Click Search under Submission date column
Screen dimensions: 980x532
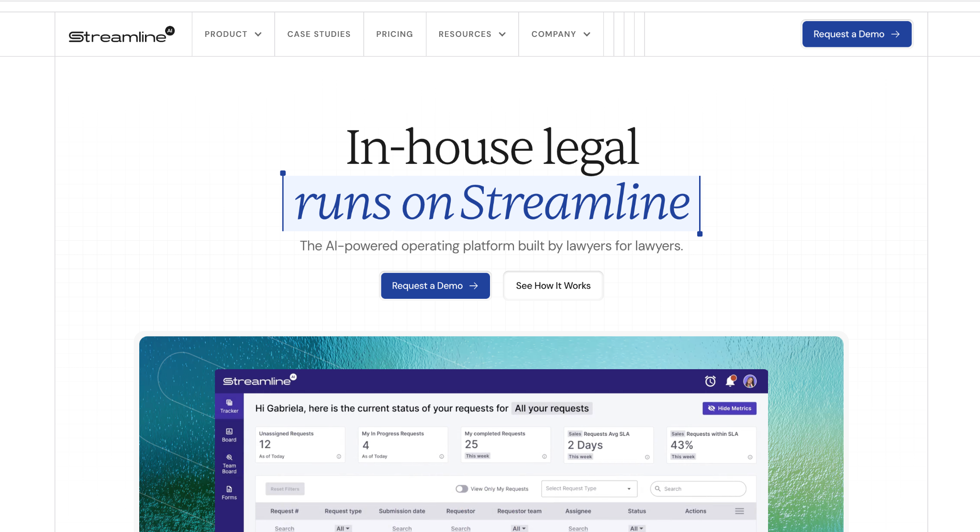click(x=402, y=528)
